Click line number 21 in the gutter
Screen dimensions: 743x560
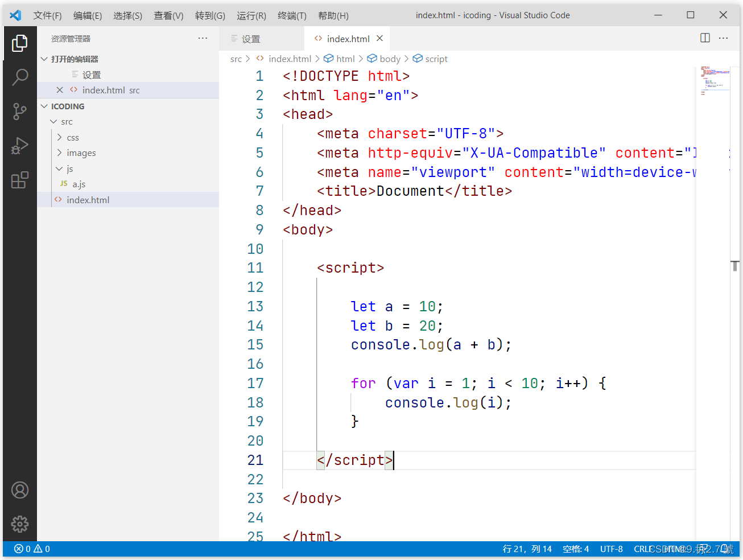[x=255, y=460]
